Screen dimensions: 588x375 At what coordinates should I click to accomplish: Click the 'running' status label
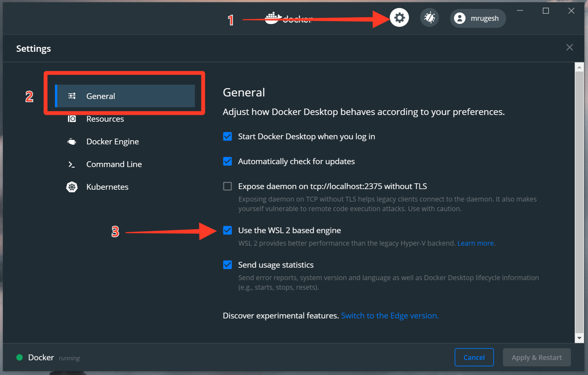(x=69, y=358)
